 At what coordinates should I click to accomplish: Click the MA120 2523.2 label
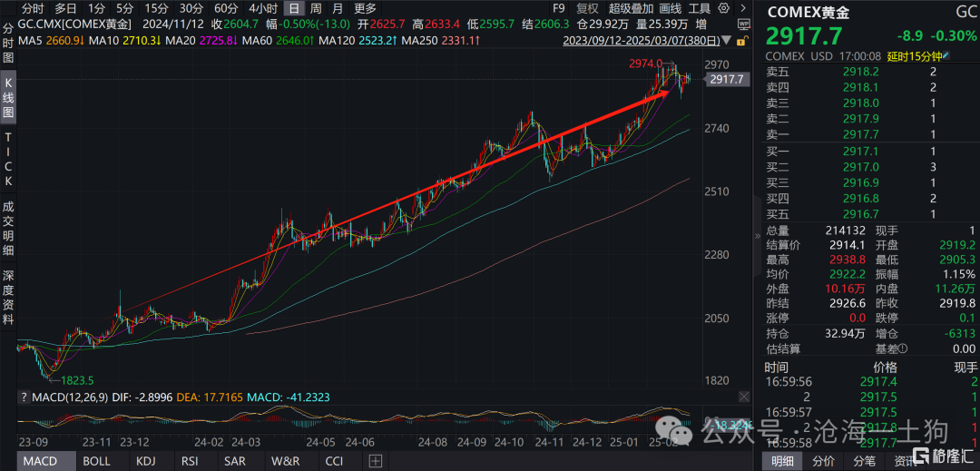357,41
